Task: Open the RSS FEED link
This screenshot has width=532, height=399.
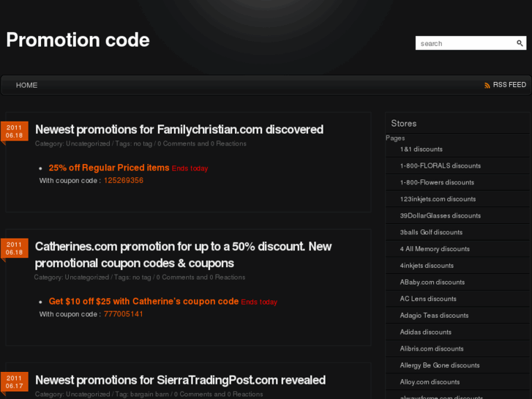Action: (509, 85)
